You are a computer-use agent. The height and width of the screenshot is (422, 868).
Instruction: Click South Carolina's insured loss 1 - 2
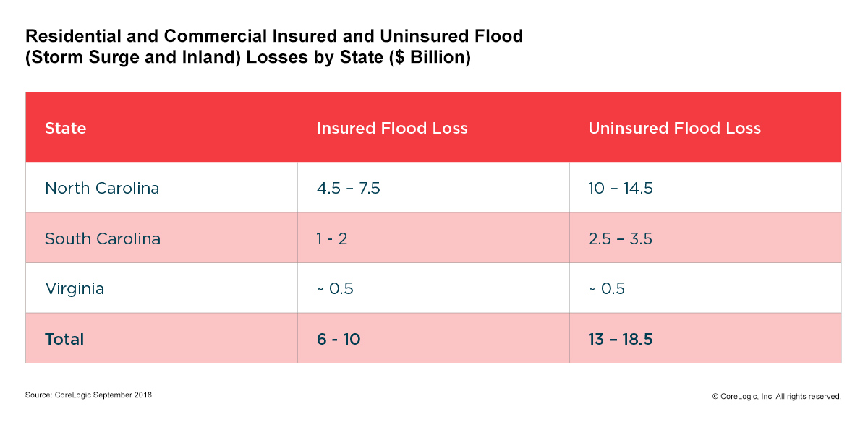pyautogui.click(x=332, y=238)
